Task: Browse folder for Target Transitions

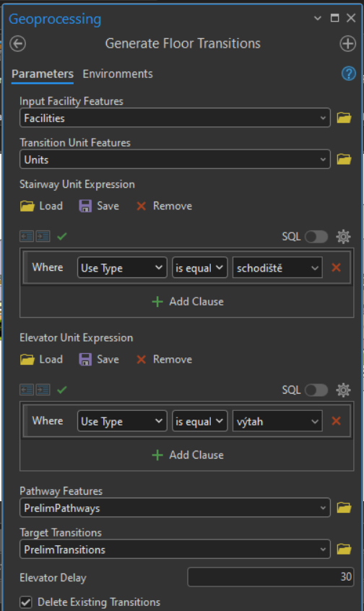Action: pyautogui.click(x=344, y=550)
